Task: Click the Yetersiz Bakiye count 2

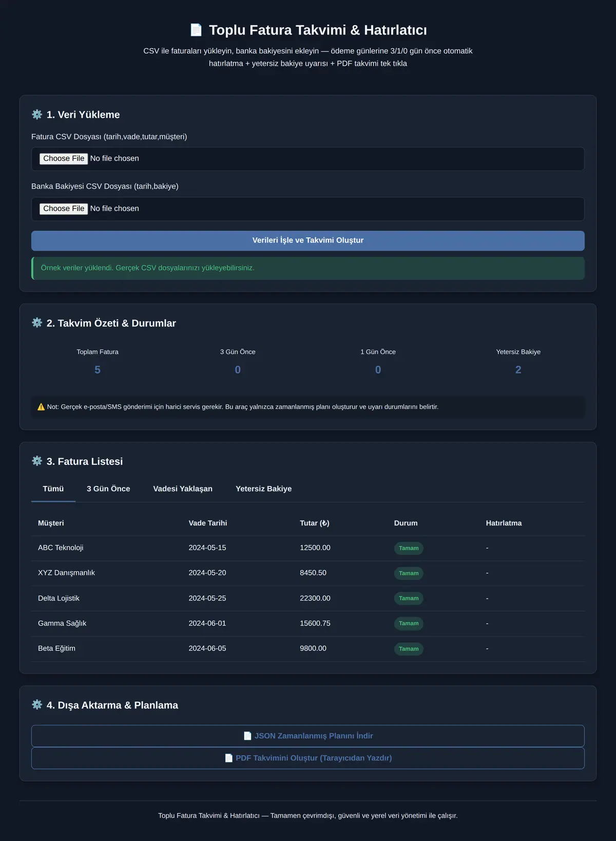Action: [x=518, y=370]
